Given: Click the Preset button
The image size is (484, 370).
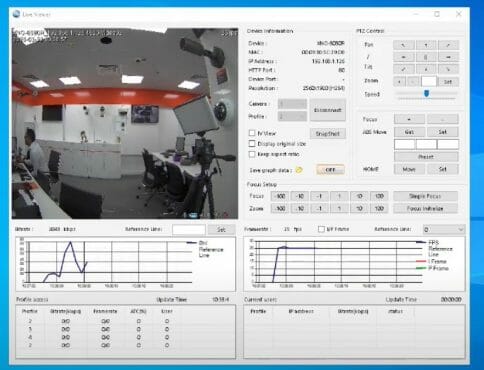Looking at the screenshot, I should (x=426, y=157).
